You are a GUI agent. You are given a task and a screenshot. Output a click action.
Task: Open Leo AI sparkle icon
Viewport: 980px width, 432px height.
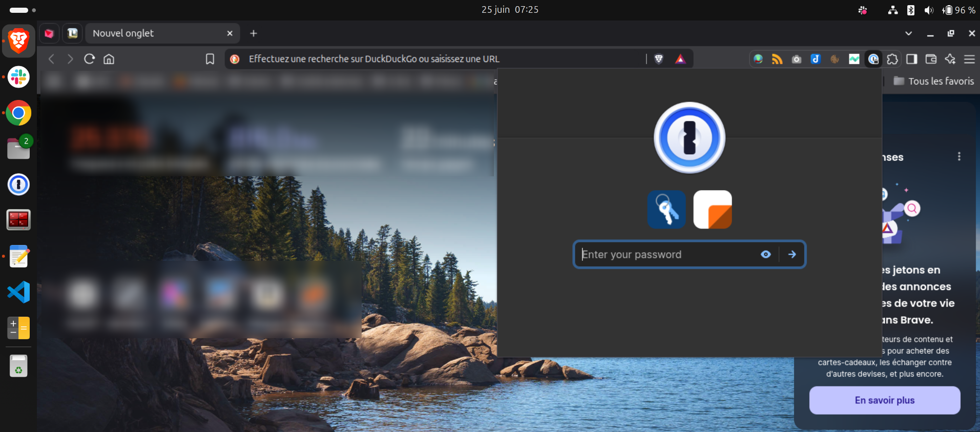[950, 59]
